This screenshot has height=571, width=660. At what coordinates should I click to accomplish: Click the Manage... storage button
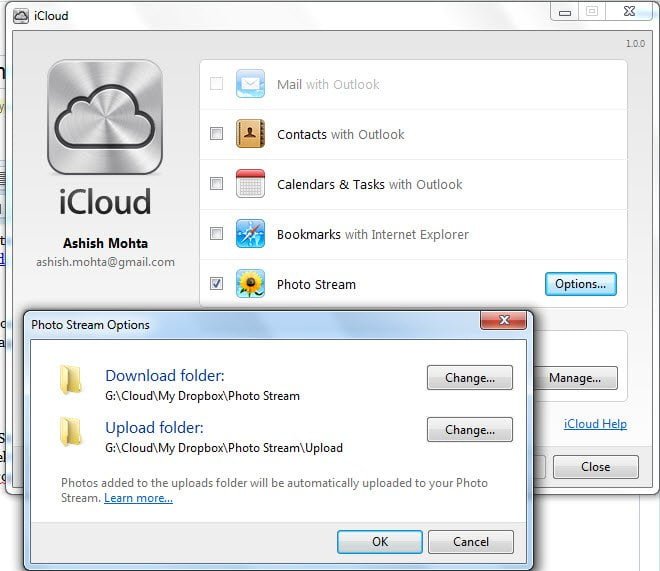point(575,378)
